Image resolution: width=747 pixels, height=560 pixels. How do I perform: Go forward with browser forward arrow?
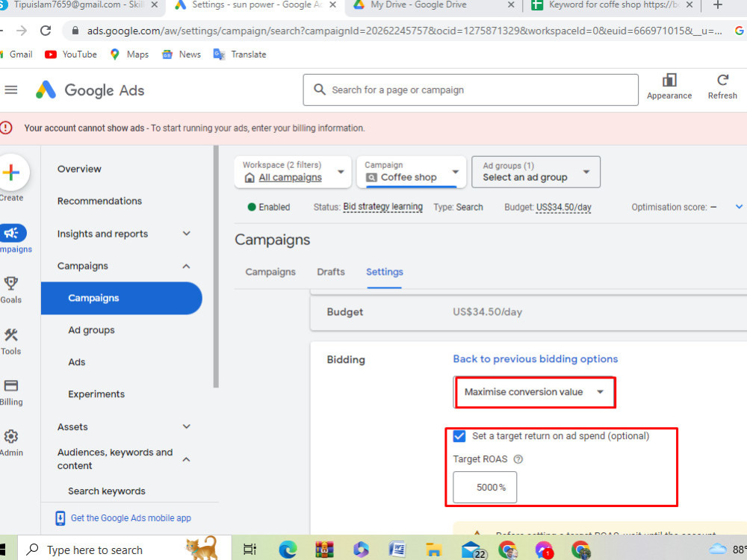tap(22, 31)
